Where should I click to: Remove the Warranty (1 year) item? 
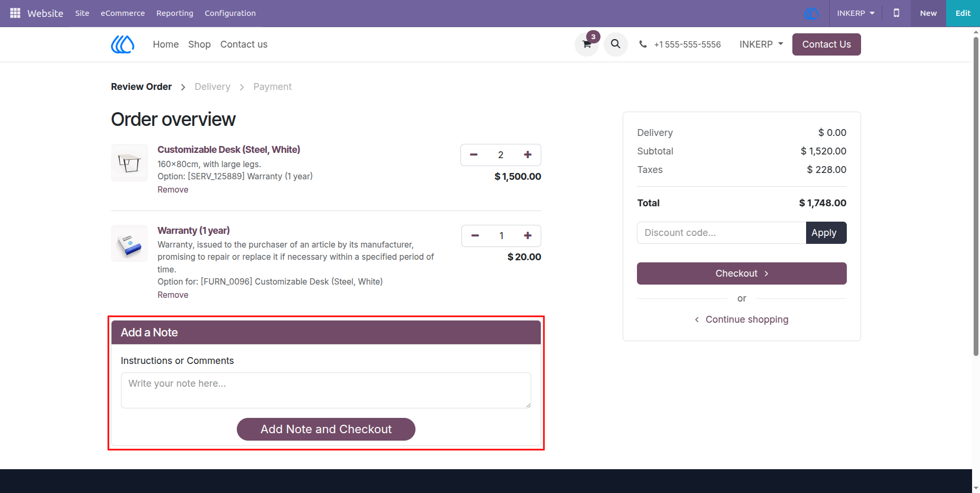pyautogui.click(x=173, y=295)
